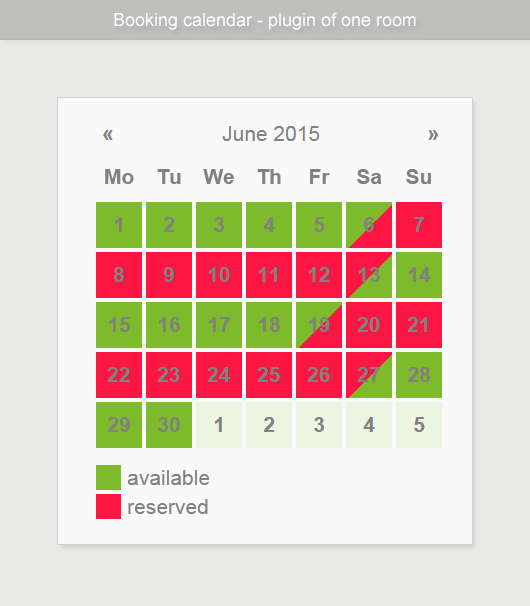The height and width of the screenshot is (606, 530).
Task: Select available date June 1
Action: coord(119,225)
